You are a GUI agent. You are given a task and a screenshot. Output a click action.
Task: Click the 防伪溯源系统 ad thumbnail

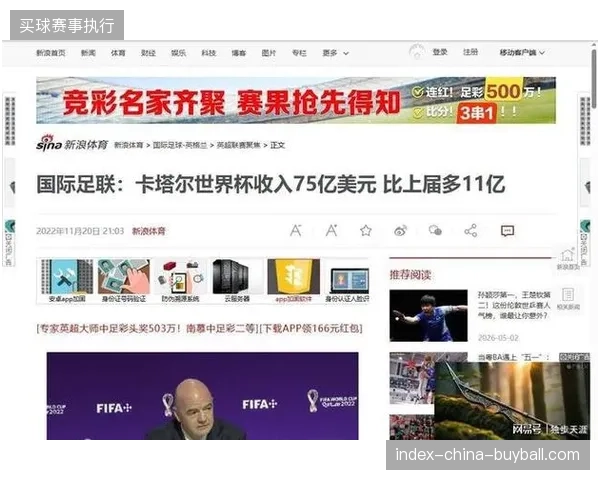click(181, 281)
